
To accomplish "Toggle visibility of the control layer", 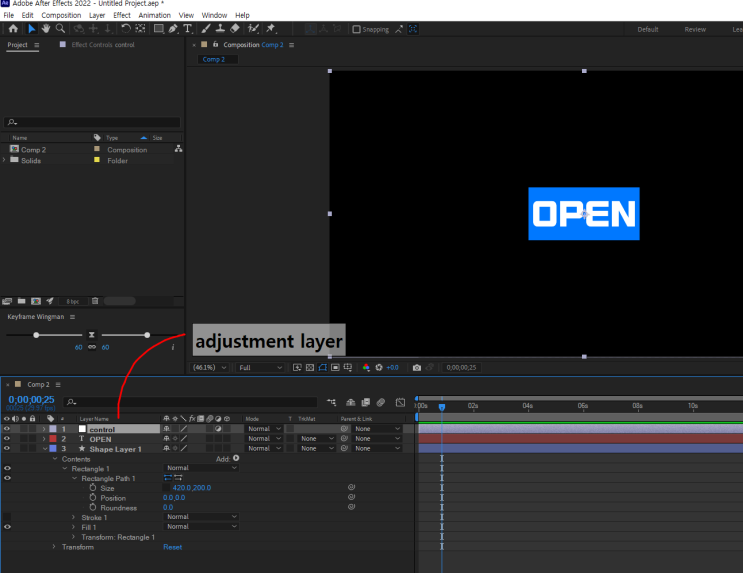I will pyautogui.click(x=7, y=429).
